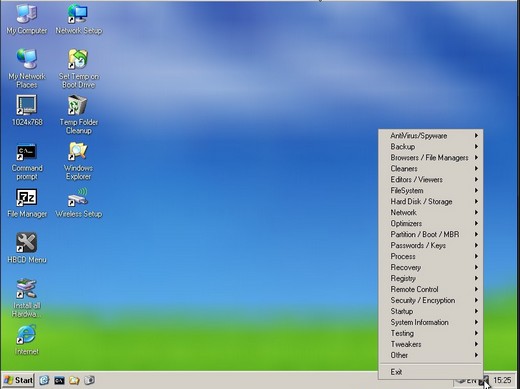Screen dimensions: 520x389
Task: Choose the Testing menu entry
Action: 431,333
